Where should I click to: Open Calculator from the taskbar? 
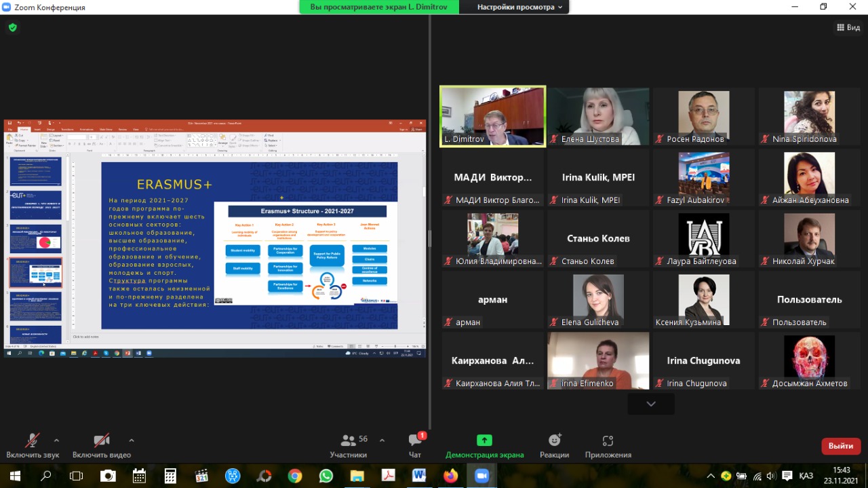click(170, 476)
